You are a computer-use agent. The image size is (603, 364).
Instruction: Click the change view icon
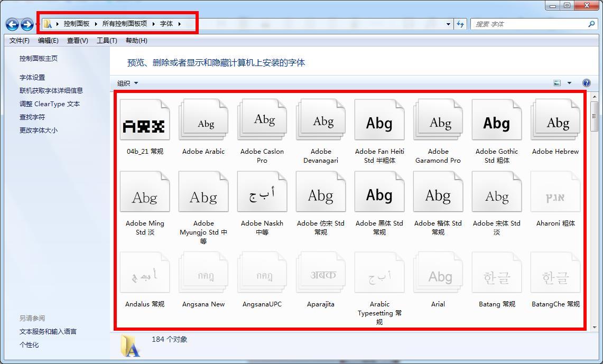coord(557,83)
